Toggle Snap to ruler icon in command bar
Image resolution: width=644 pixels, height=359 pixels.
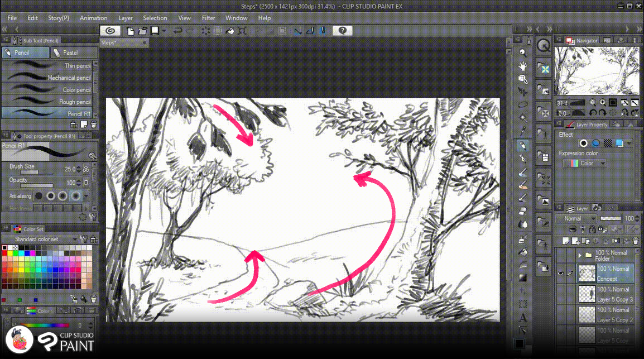click(298, 31)
